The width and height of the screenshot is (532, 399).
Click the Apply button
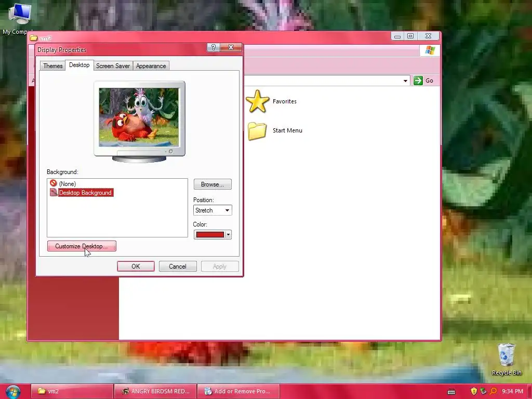tap(220, 267)
